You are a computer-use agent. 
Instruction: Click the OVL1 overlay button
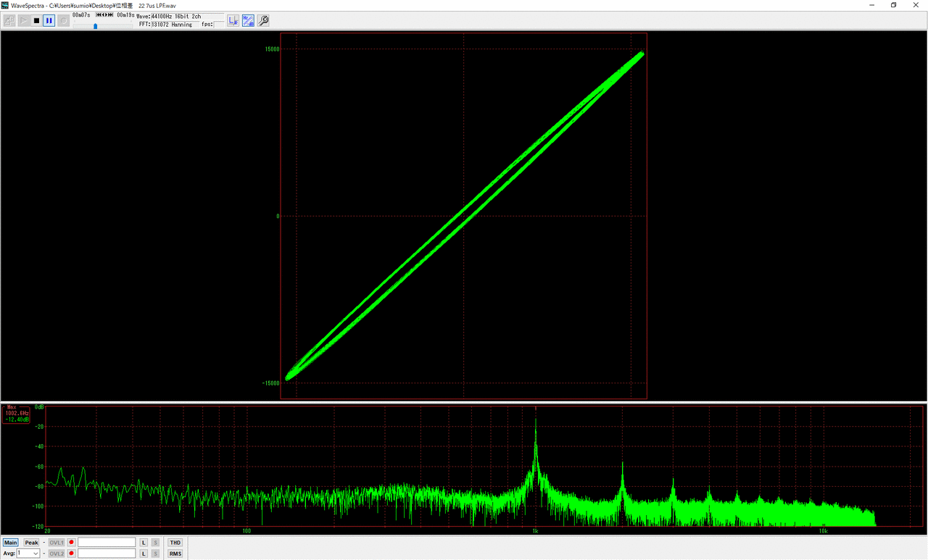click(57, 543)
